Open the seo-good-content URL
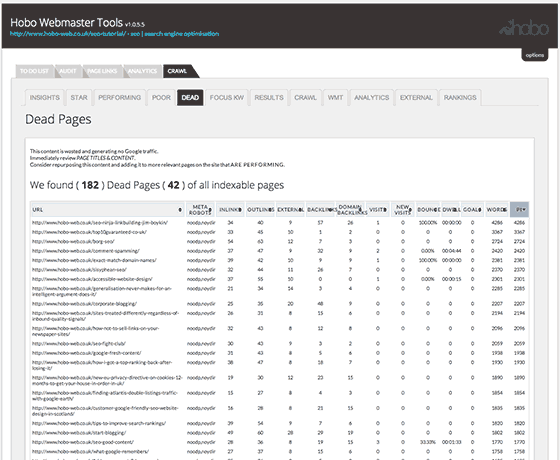 [83, 442]
